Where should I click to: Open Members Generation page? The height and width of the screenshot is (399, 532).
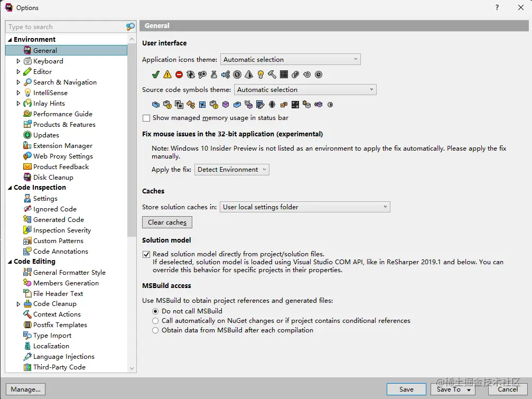pos(66,283)
